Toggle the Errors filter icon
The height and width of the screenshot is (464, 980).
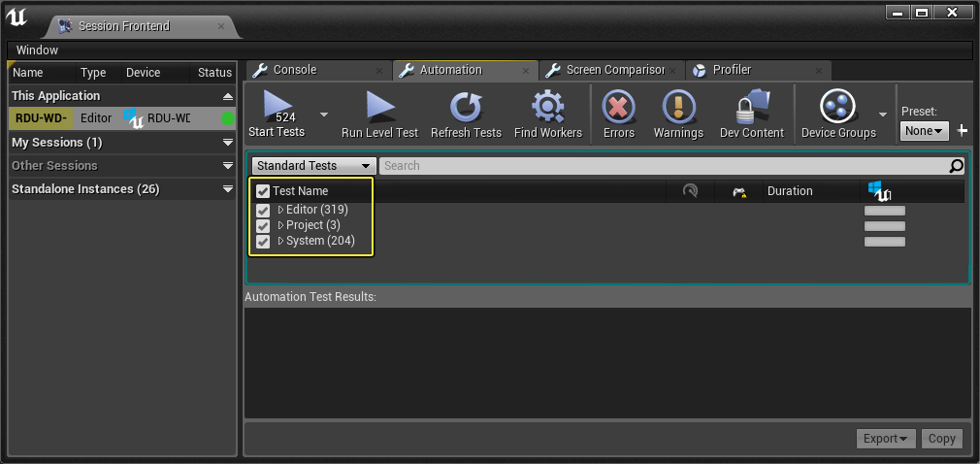(x=619, y=107)
